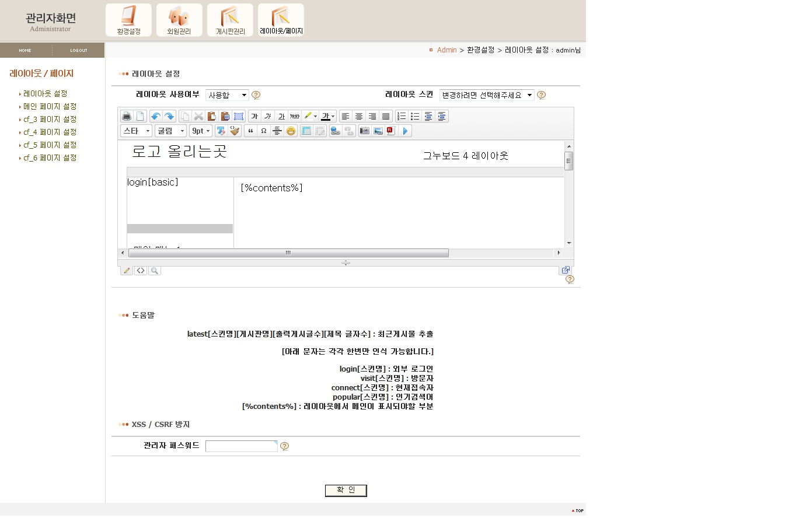Open the text highlight color picker
The height and width of the screenshot is (532, 785).
(x=315, y=116)
